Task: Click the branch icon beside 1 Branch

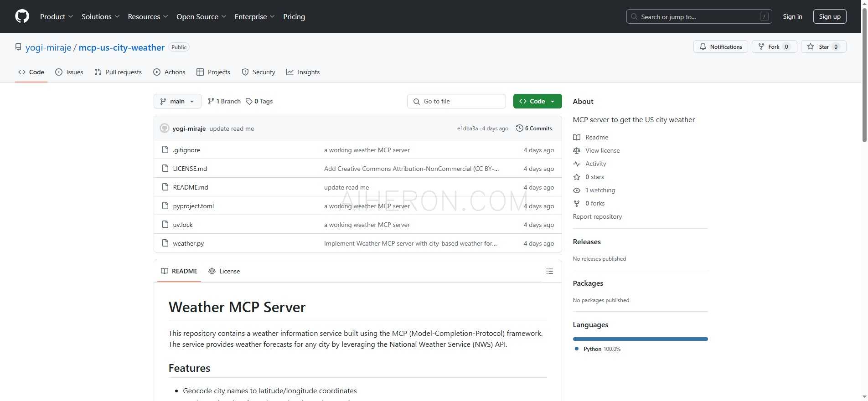Action: pos(211,101)
